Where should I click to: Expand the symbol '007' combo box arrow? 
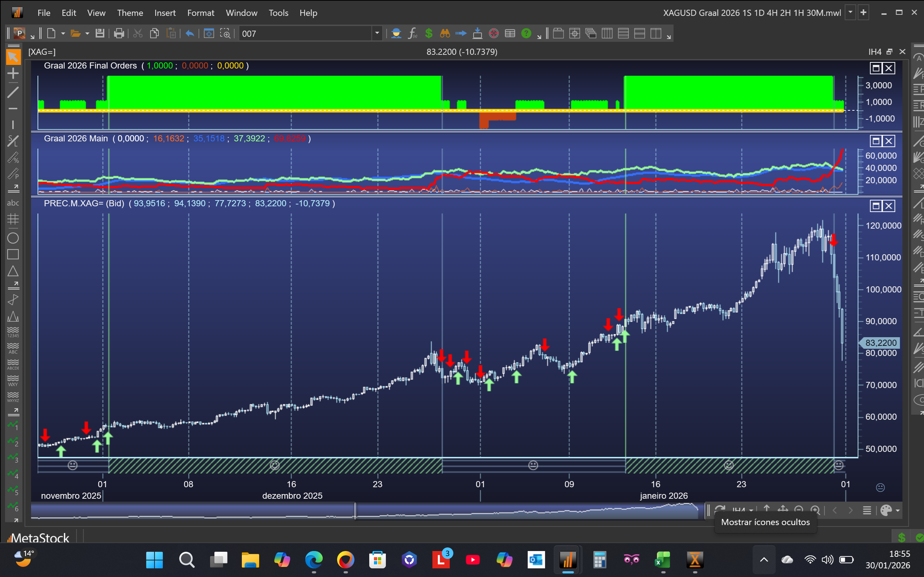tap(377, 34)
